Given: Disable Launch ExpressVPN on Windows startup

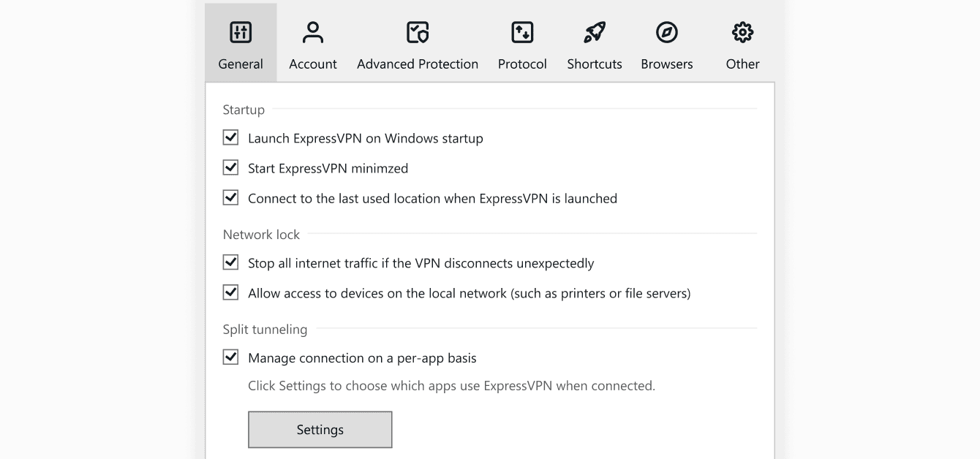Looking at the screenshot, I should 231,137.
